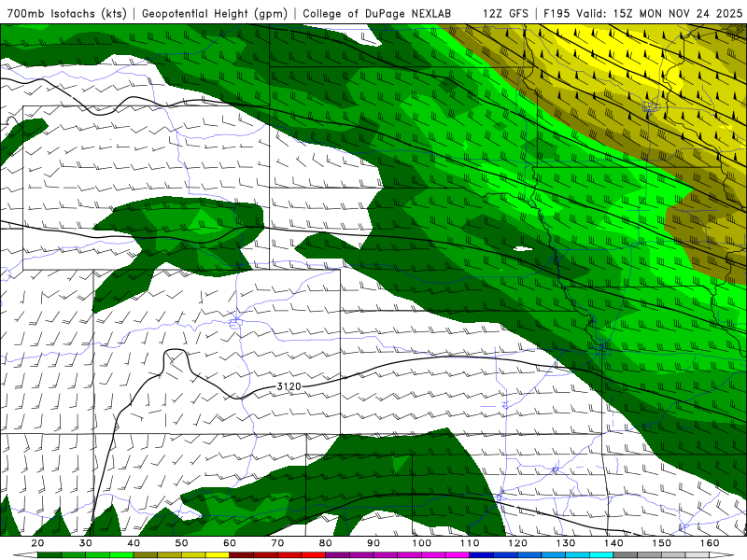Click the scale label 60
The image size is (747, 560).
click(x=230, y=543)
